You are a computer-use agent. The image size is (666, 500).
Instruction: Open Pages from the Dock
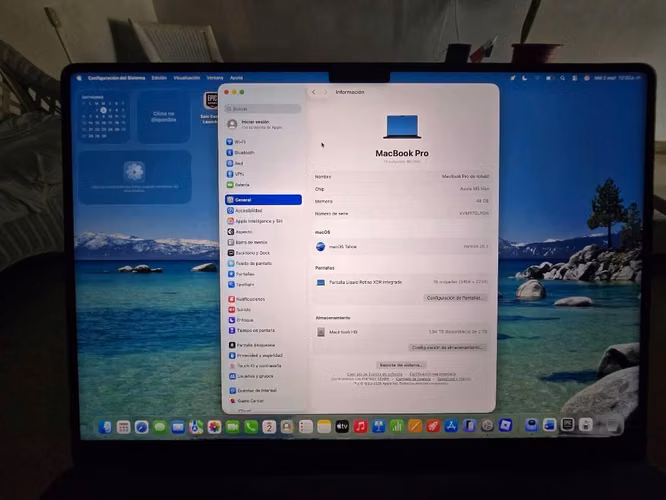point(415,426)
